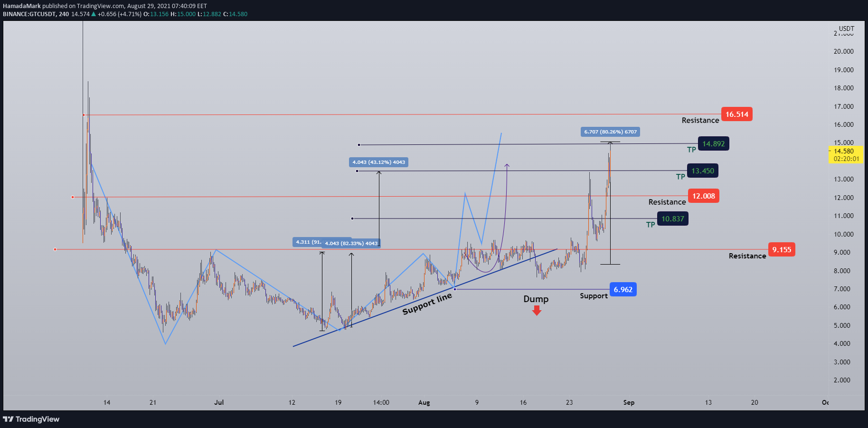The image size is (868, 428).
Task: Click the Resistance text near 9.155
Action: coord(747,256)
